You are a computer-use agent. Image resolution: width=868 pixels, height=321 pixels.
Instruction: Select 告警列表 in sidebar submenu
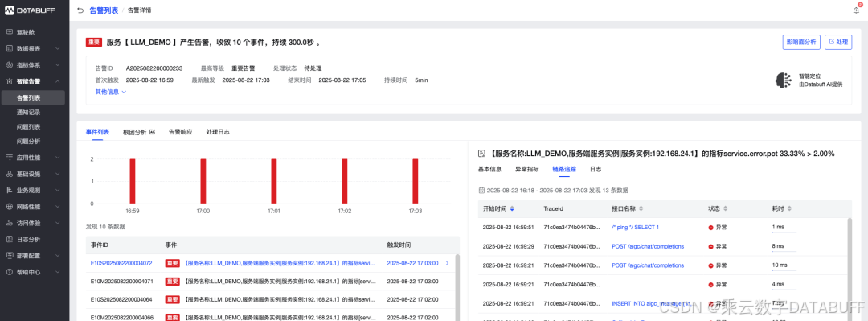click(x=33, y=97)
